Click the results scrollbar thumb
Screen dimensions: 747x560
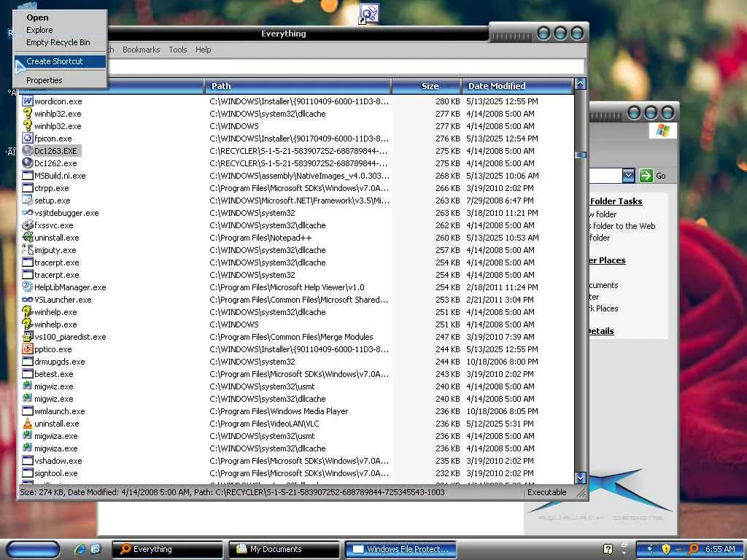pos(580,155)
